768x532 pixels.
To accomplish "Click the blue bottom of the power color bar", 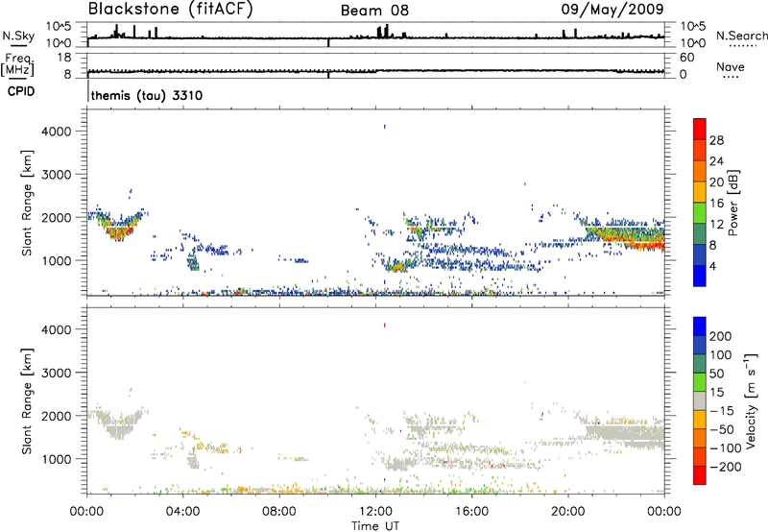I will pos(700,276).
